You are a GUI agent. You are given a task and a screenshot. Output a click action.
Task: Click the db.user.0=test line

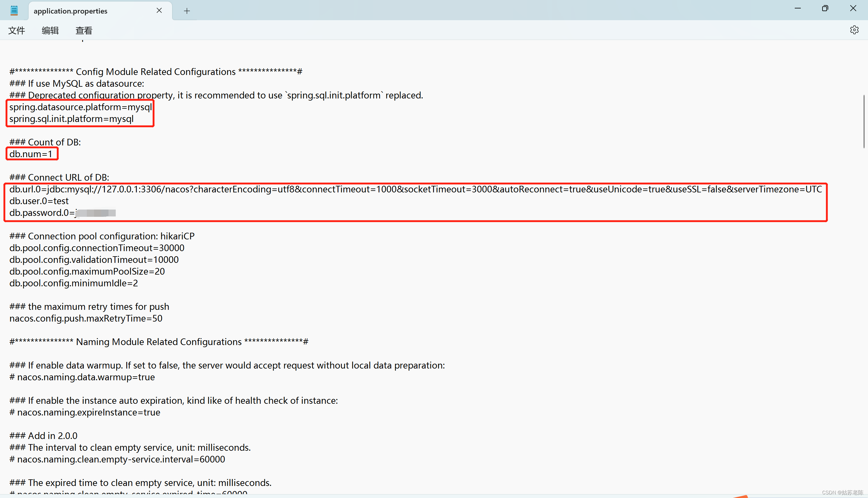39,201
